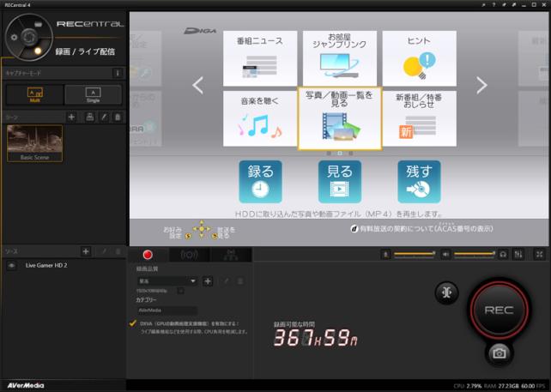Start recording with the REC button

point(499,310)
